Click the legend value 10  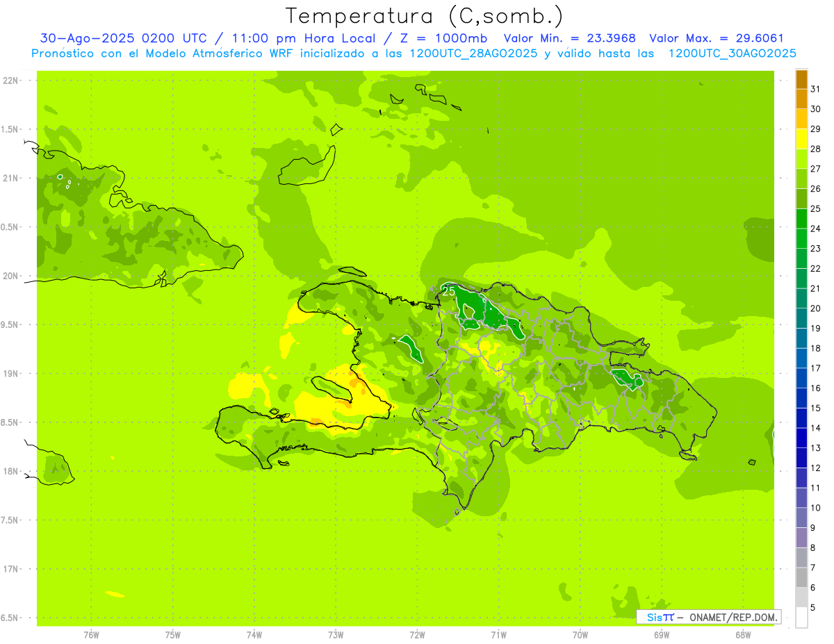(815, 508)
